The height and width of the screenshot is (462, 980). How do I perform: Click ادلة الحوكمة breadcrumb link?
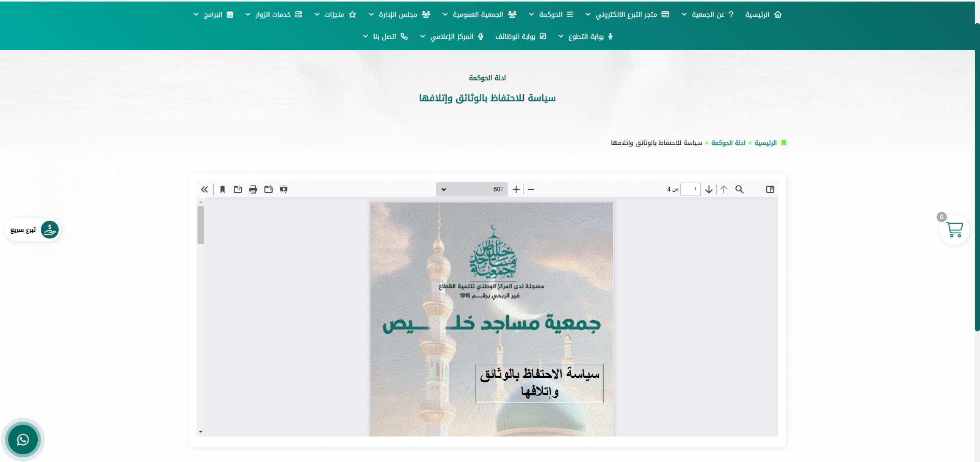click(728, 143)
